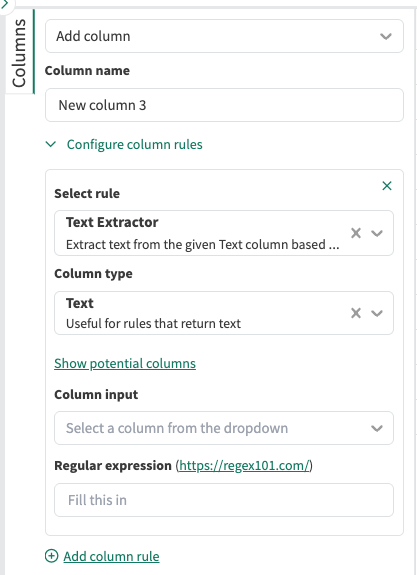Remove the column rule with green X

(387, 186)
